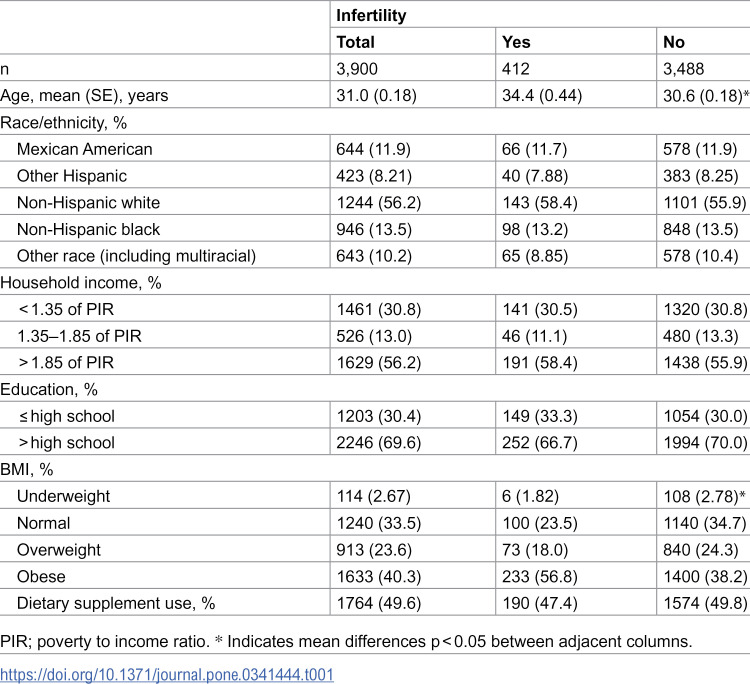Select the No column header
Viewport: 750px width, 684px height.
pos(673,42)
